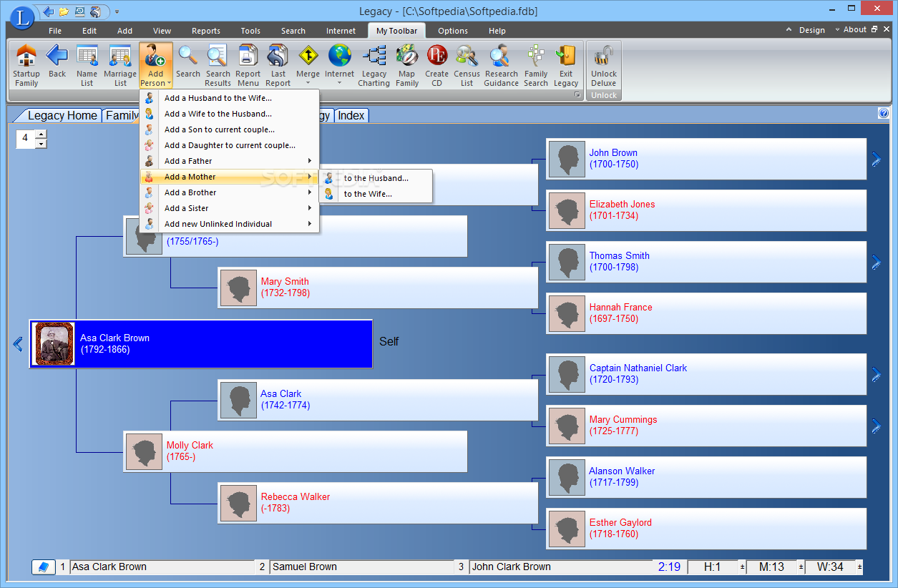Viewport: 898px width, 588px height.
Task: Click the Merge toolbar icon
Action: (308, 57)
